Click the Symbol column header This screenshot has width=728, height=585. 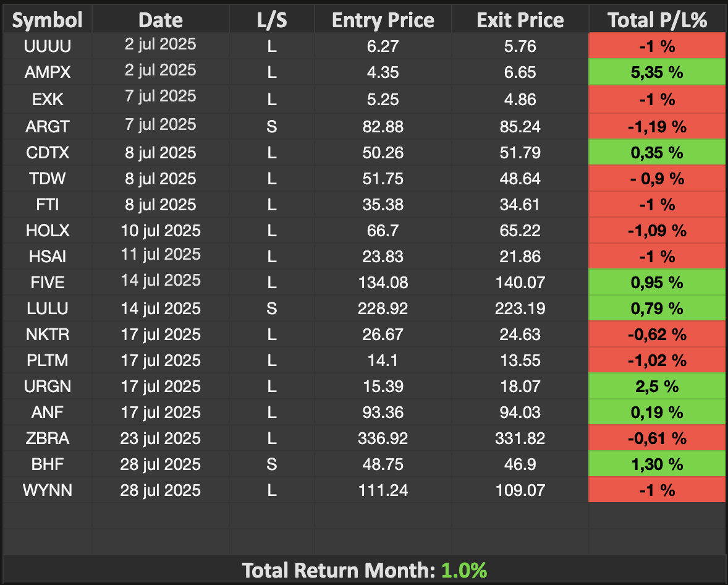[x=48, y=20]
